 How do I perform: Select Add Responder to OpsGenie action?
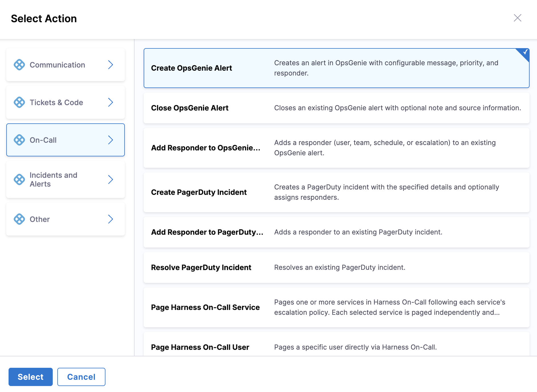(x=337, y=148)
